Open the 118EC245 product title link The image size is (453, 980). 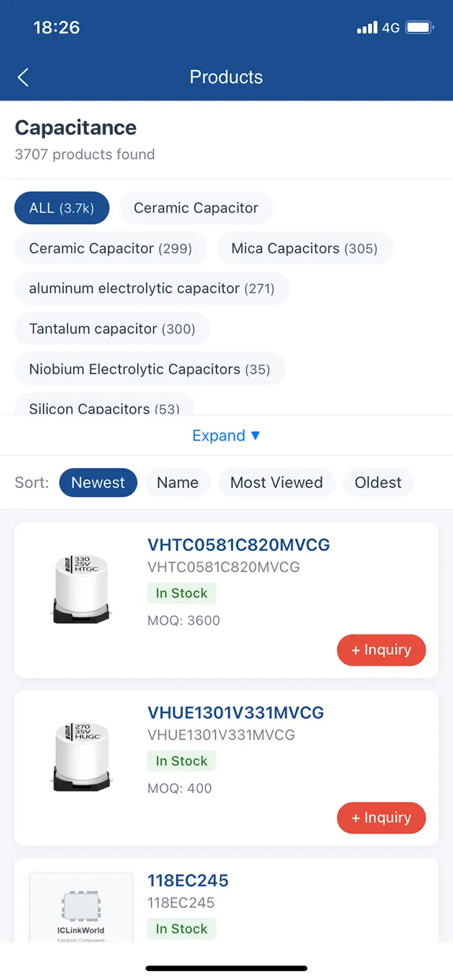pos(188,880)
